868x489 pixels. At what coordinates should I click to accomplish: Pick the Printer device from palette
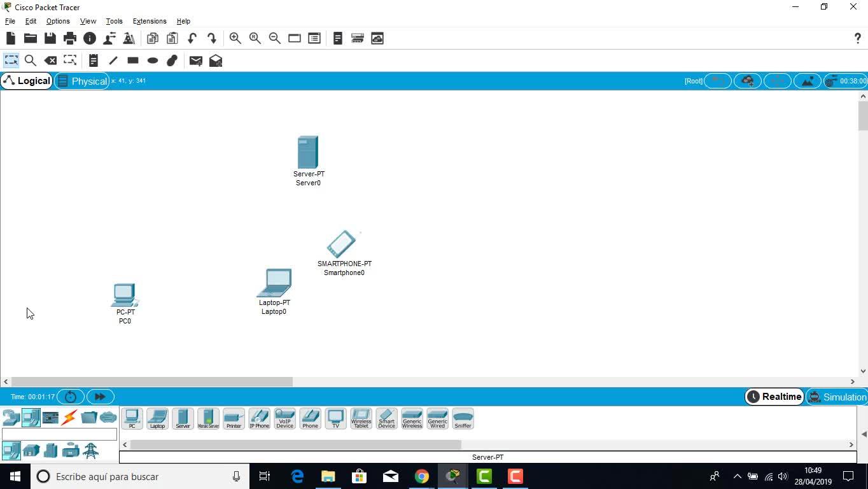pos(234,418)
